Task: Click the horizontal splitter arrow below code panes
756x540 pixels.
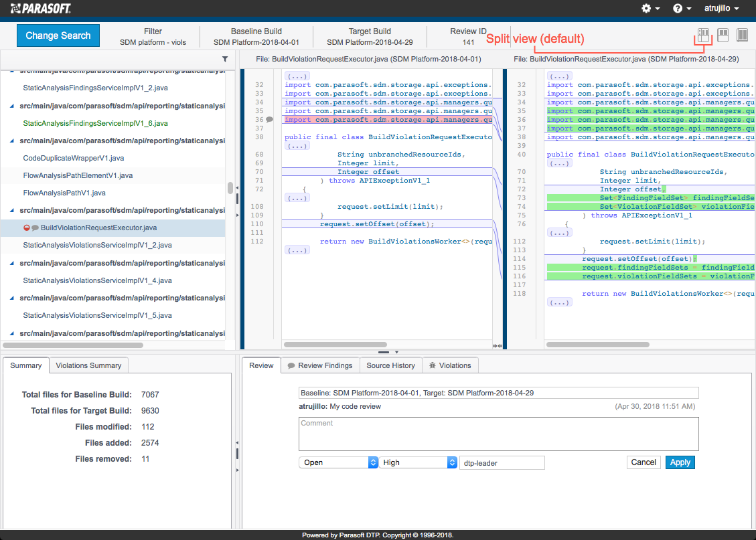Action: pos(397,352)
